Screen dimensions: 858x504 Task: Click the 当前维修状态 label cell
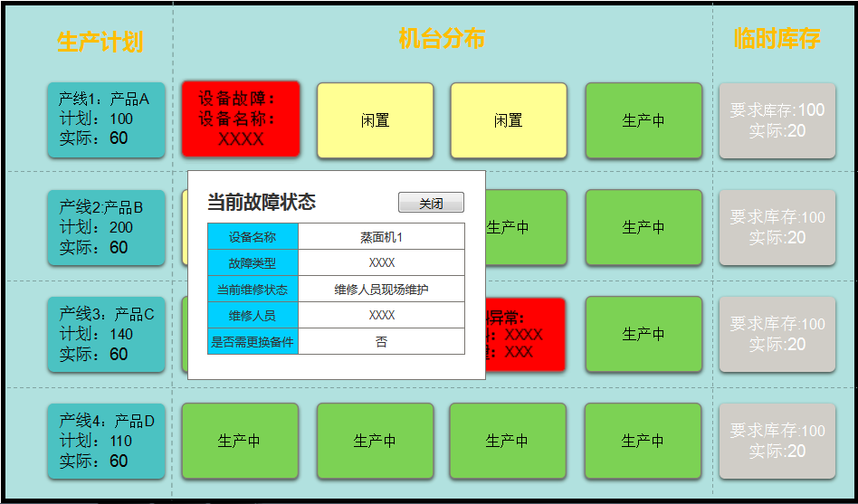[x=253, y=289]
